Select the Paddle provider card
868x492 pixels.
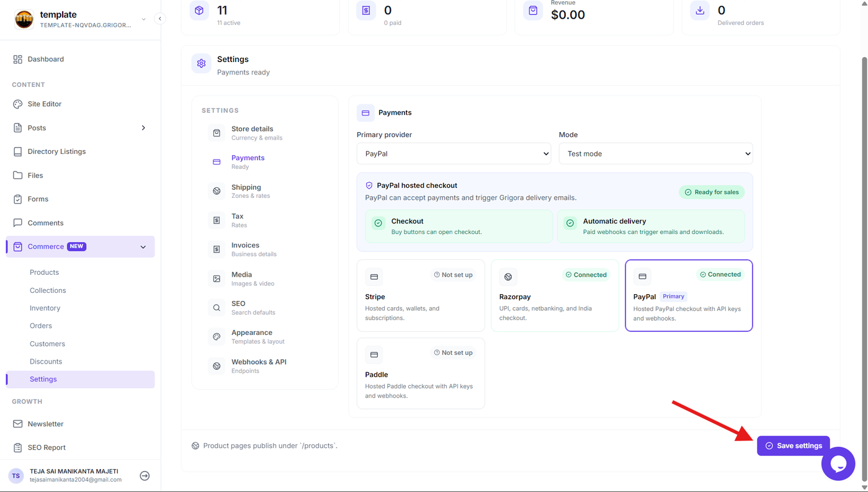tap(421, 373)
